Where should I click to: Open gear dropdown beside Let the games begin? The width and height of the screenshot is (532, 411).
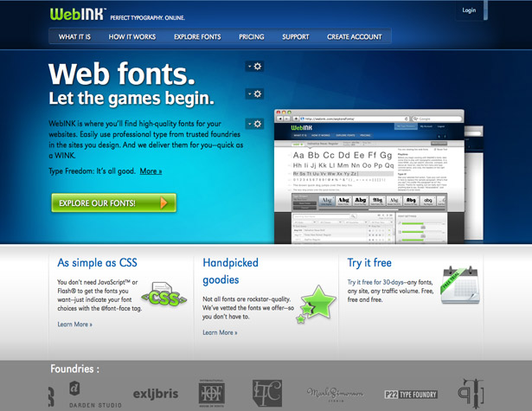(254, 93)
